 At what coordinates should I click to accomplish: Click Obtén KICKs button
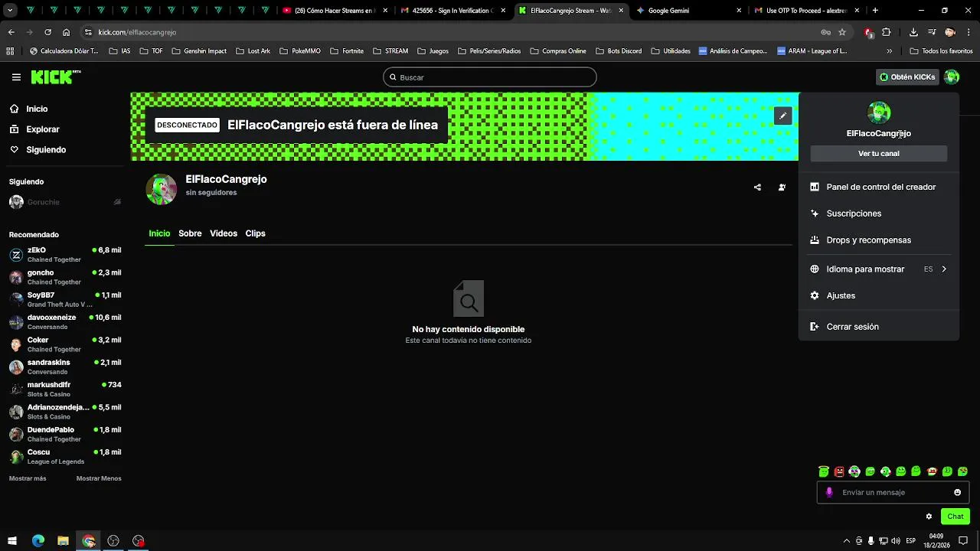(x=907, y=77)
